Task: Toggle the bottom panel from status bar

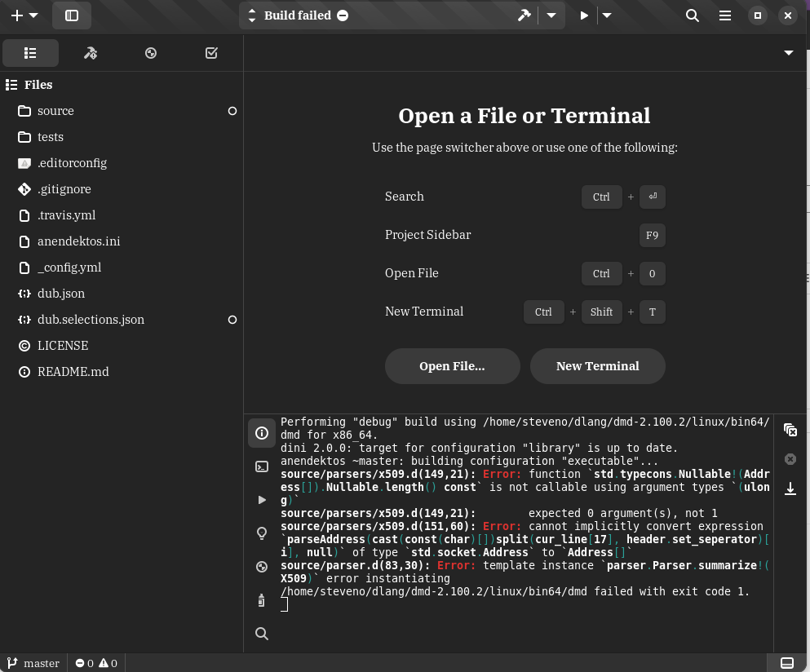Action: [x=787, y=662]
